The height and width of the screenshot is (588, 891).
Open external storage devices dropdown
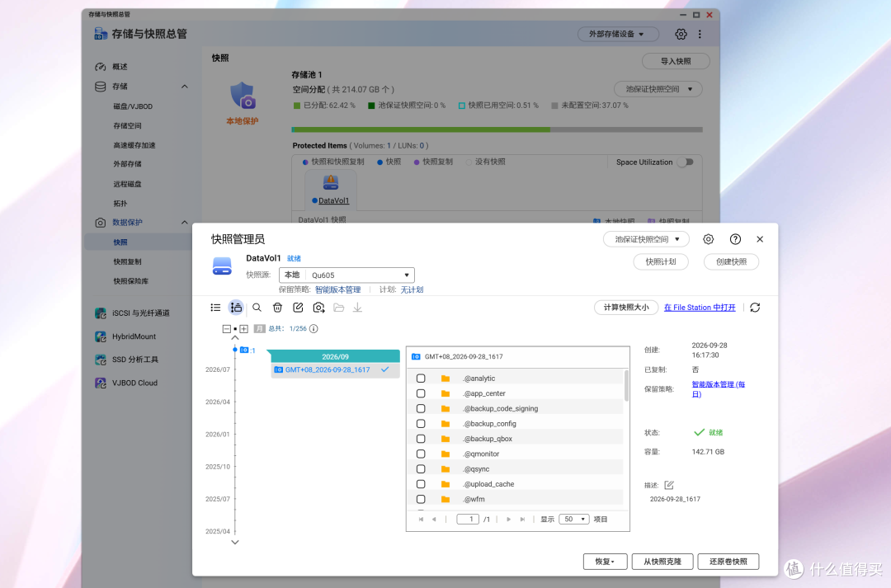point(618,34)
